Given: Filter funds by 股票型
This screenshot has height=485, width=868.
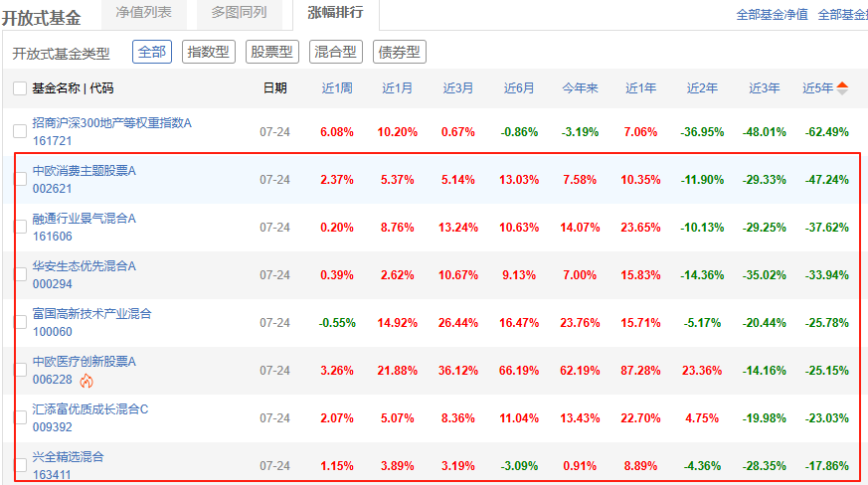Looking at the screenshot, I should coord(271,52).
